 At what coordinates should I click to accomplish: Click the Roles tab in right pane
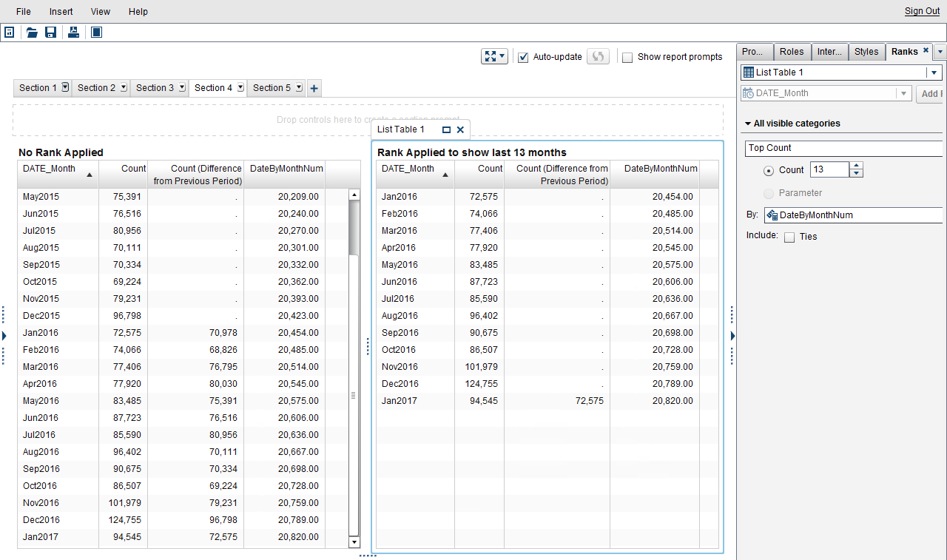pyautogui.click(x=792, y=52)
